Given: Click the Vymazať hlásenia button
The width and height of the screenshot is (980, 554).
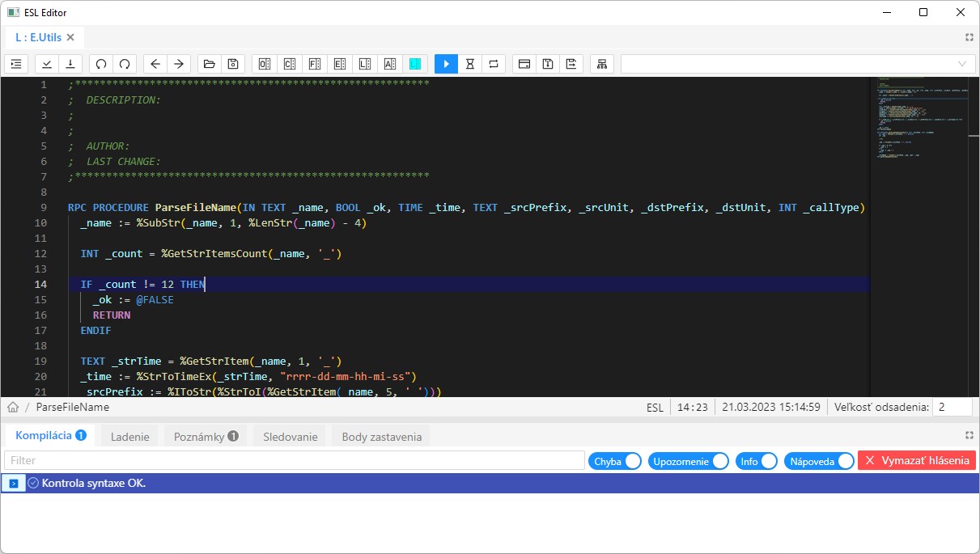Looking at the screenshot, I should coord(916,461).
